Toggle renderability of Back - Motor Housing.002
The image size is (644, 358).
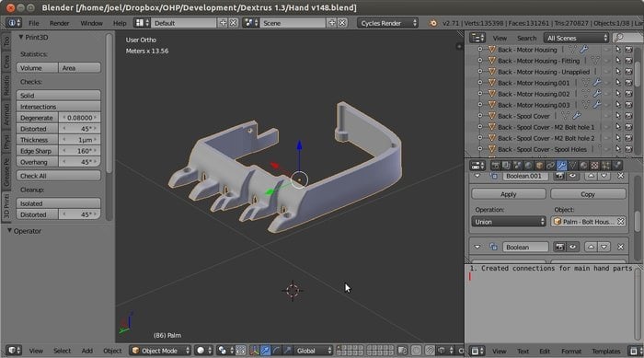point(628,94)
